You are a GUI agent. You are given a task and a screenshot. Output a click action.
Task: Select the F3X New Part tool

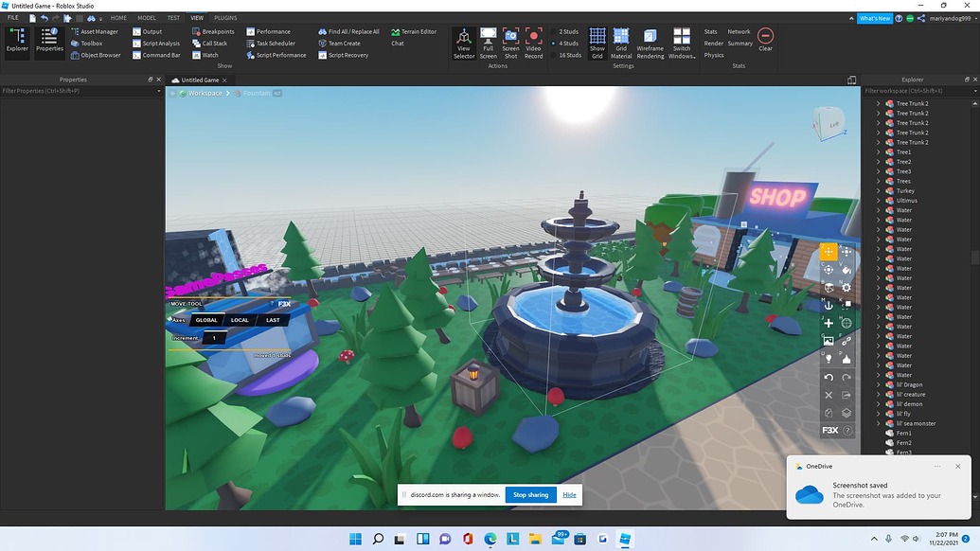coord(829,323)
